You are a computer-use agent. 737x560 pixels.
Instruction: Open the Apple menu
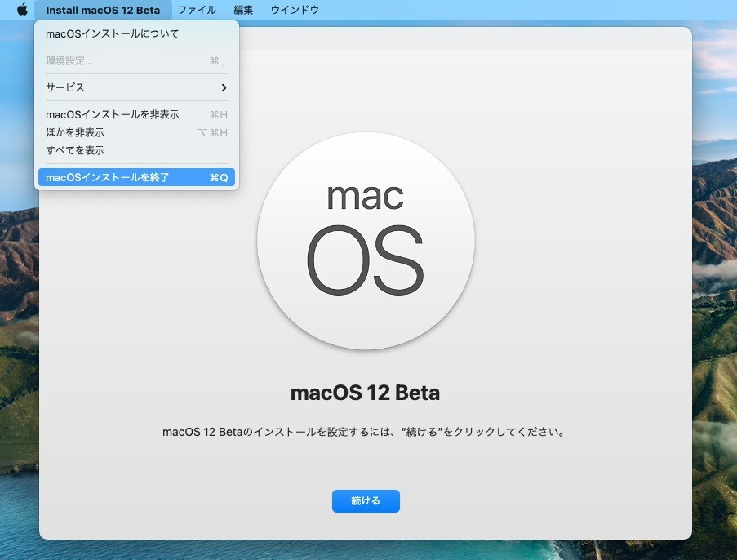tap(22, 10)
